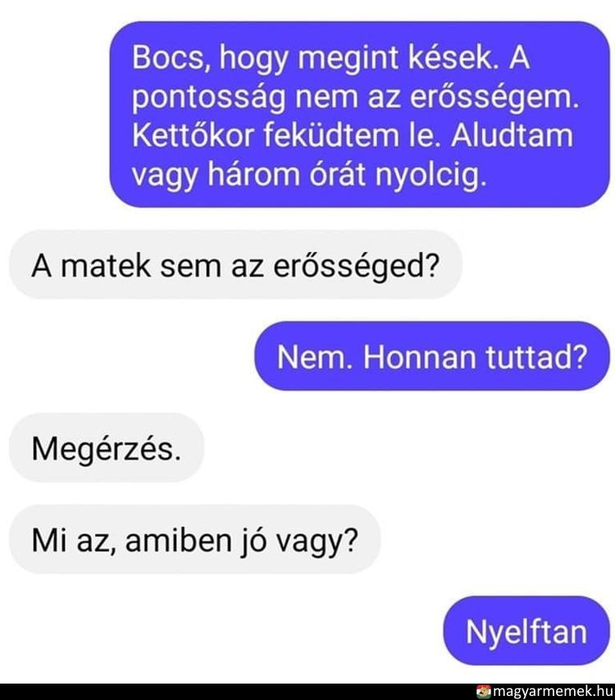Click the words 'Mi az,' in gray message
Viewport: 615px width, 700px height.
tap(74, 541)
